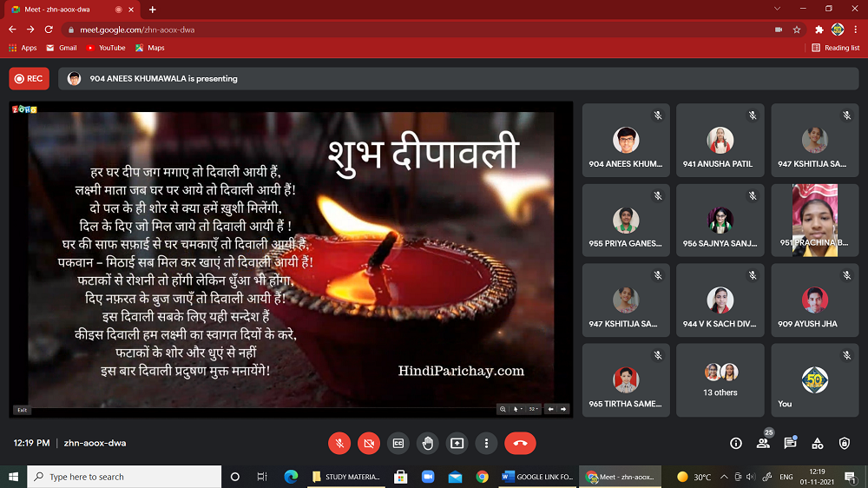Open the 13 others participant tile
This screenshot has height=488, width=868.
click(720, 380)
